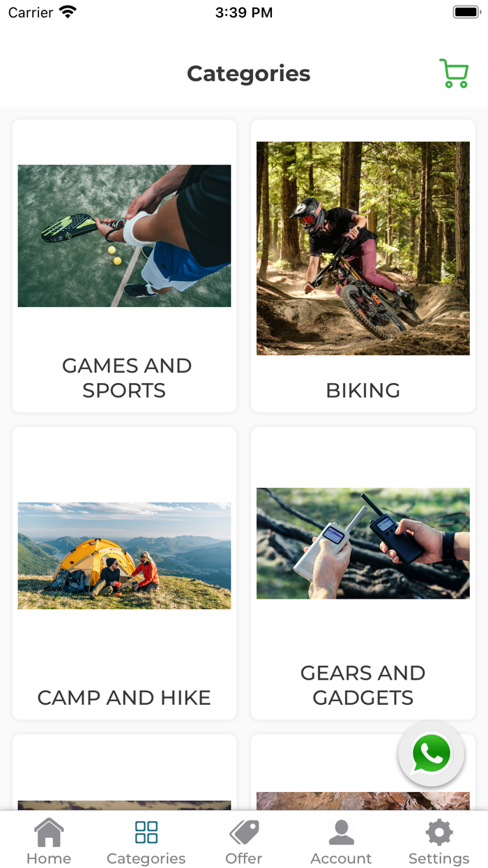Select the BIKING category label
This screenshot has width=488, height=868.
click(x=363, y=390)
